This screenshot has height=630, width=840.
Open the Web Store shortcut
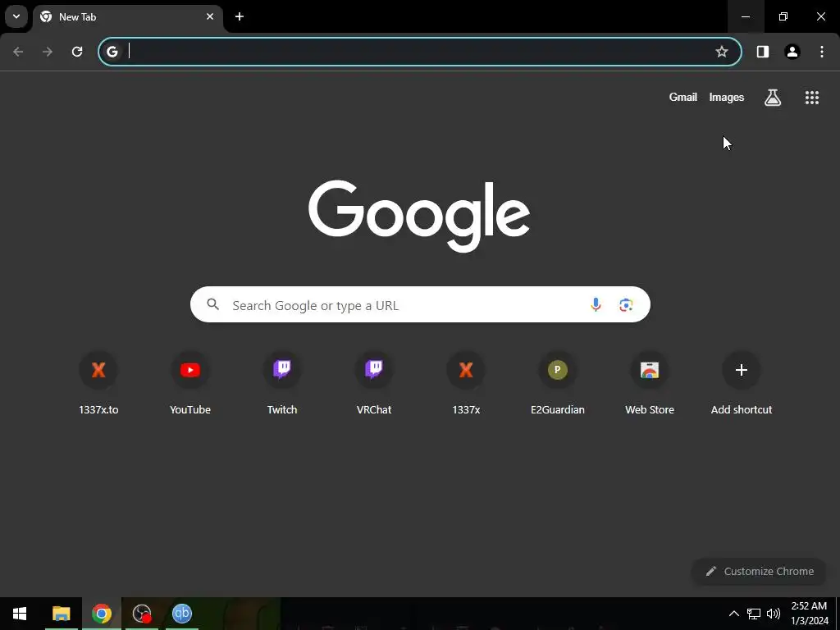[650, 383]
